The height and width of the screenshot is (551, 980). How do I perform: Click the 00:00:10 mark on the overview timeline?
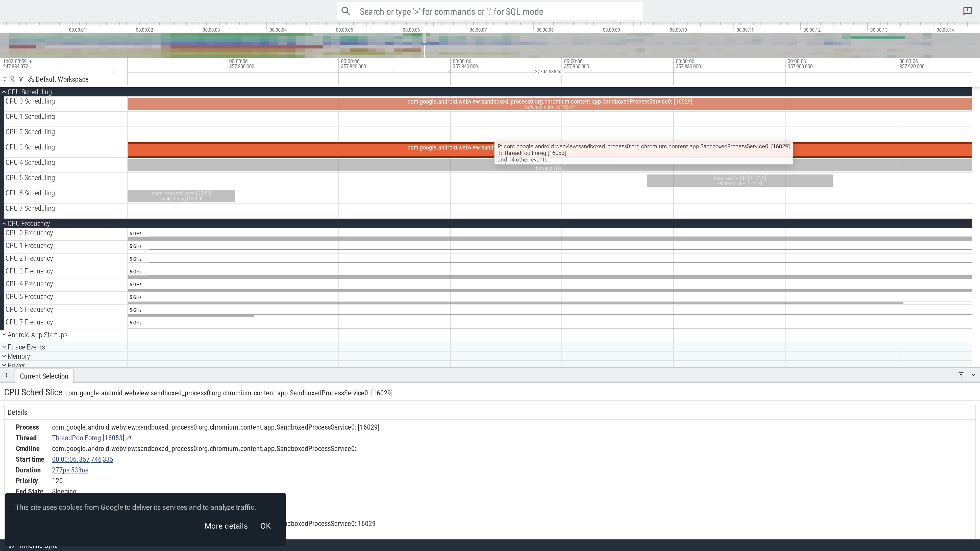pos(678,30)
